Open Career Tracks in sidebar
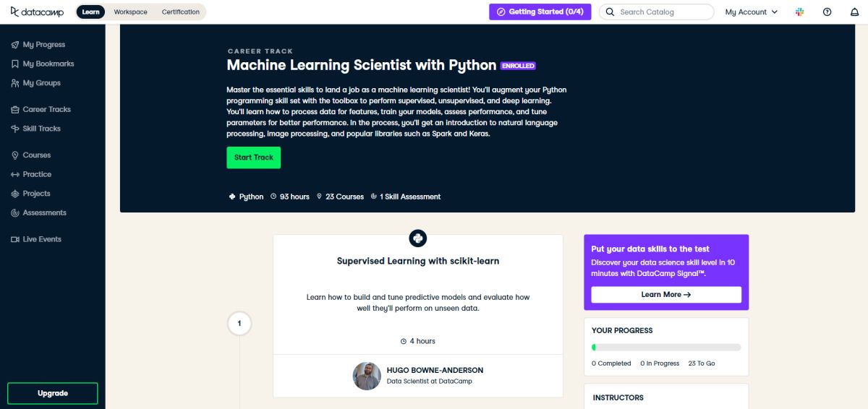The image size is (868, 409). [47, 109]
